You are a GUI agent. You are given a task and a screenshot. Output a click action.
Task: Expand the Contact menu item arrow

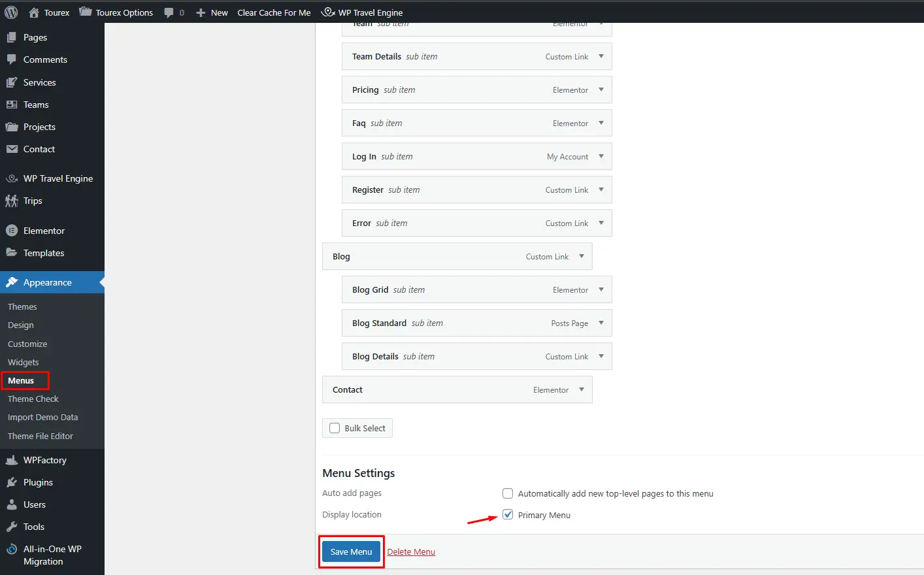tap(582, 389)
